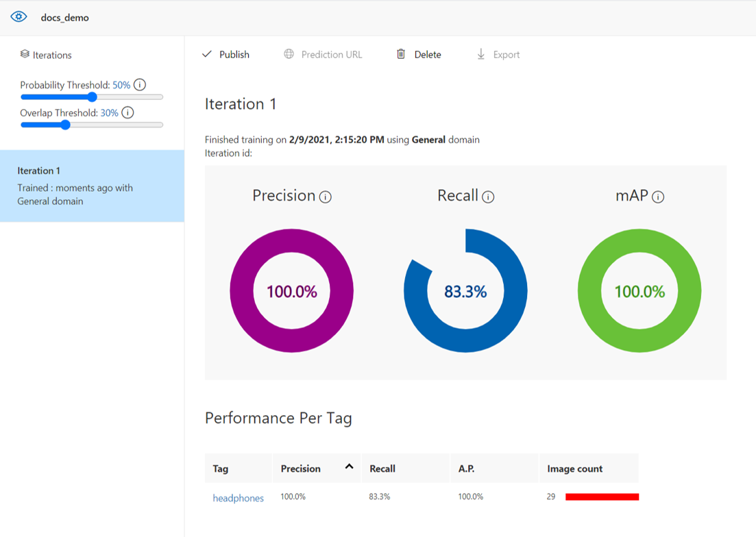
Task: Click the headphones 83.3% recall cell
Action: click(x=380, y=497)
